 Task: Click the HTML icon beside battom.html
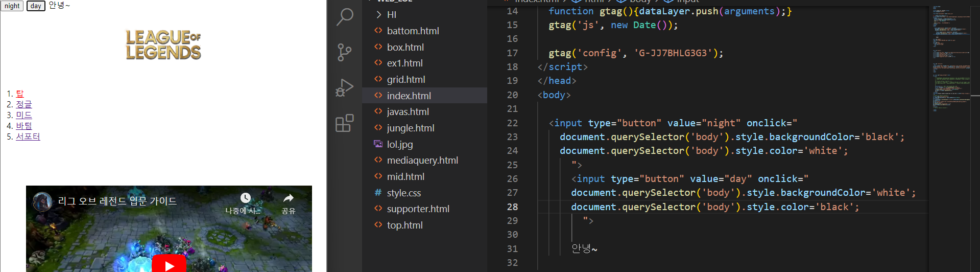(x=378, y=31)
